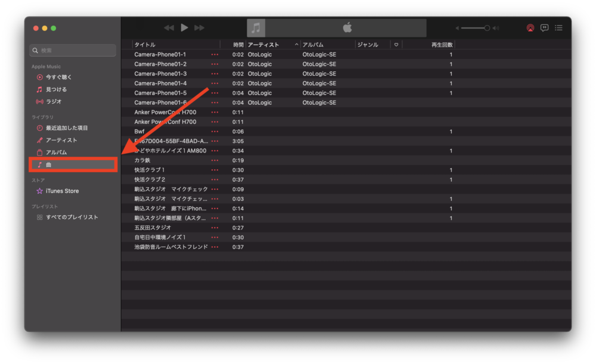Open more options for カラ鉄 track
The height and width of the screenshot is (364, 596).
coord(215,160)
